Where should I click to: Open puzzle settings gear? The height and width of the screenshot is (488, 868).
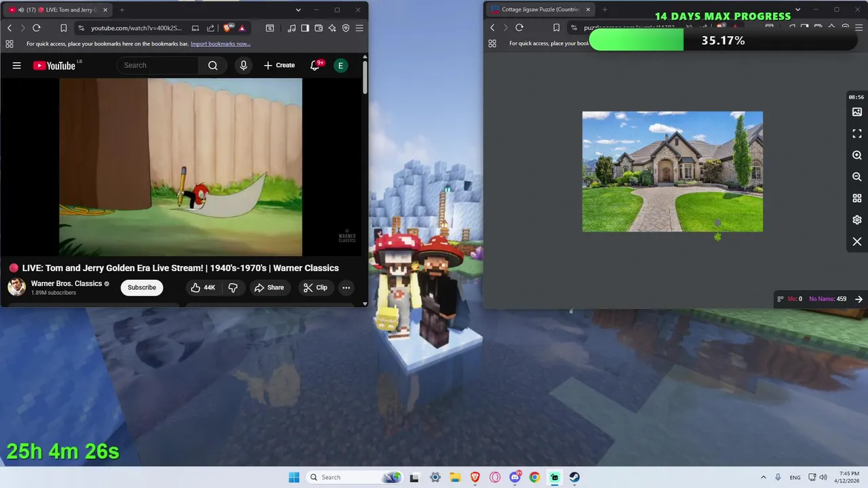(857, 220)
